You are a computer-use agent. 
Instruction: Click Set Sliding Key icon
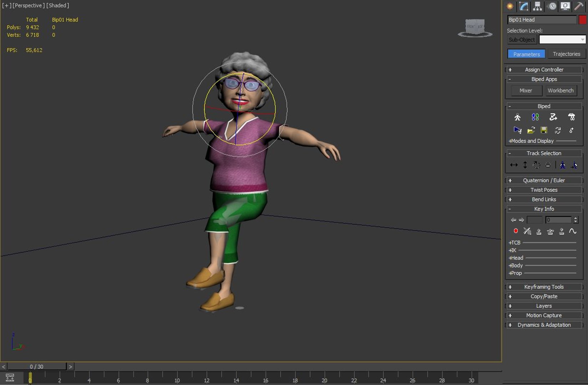point(550,231)
